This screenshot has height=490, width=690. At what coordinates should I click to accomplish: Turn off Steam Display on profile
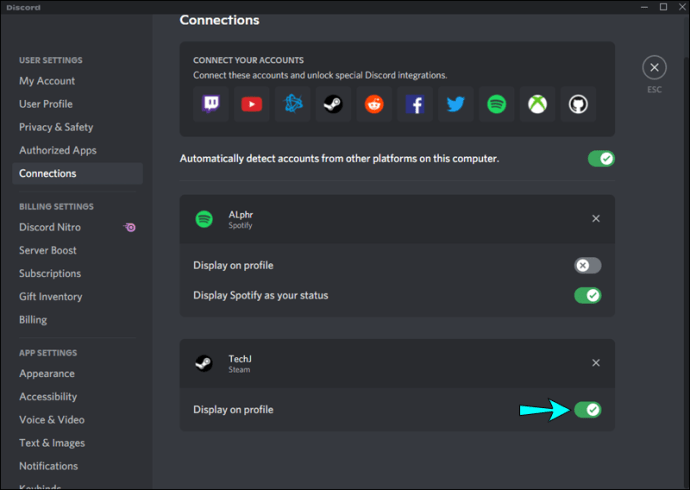click(x=588, y=409)
